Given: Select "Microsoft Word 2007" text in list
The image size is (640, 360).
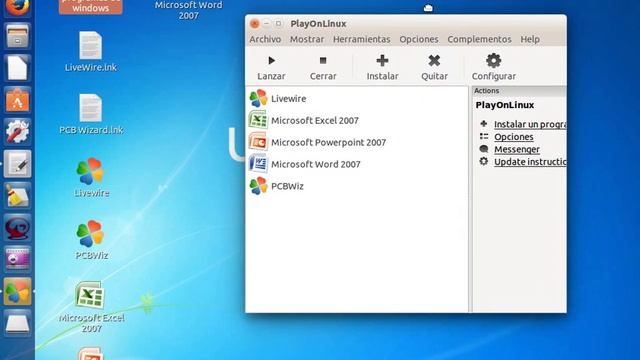Looking at the screenshot, I should pos(316,164).
